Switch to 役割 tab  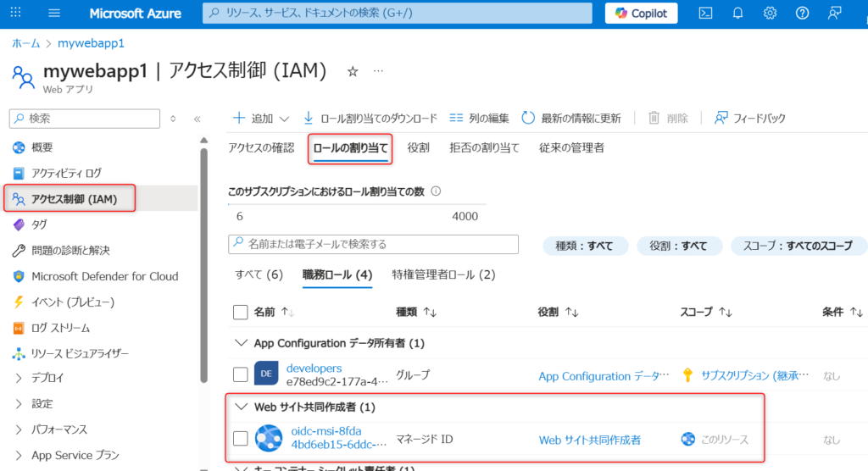[419, 147]
